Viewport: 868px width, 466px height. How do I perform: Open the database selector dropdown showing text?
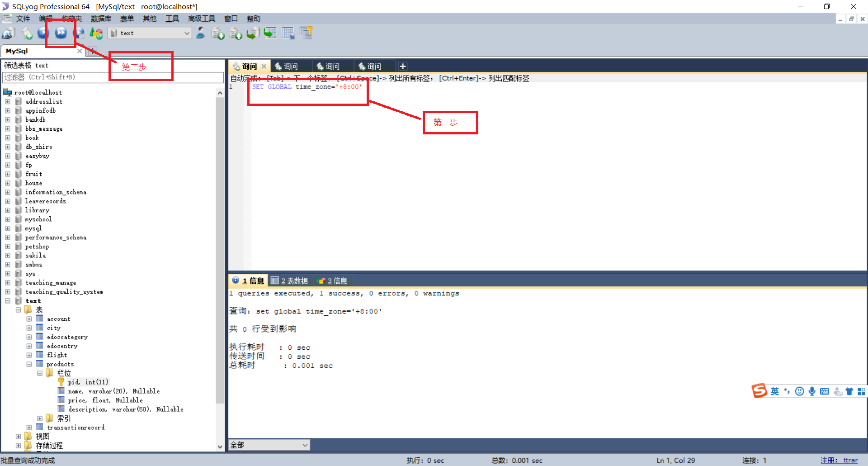tap(150, 33)
